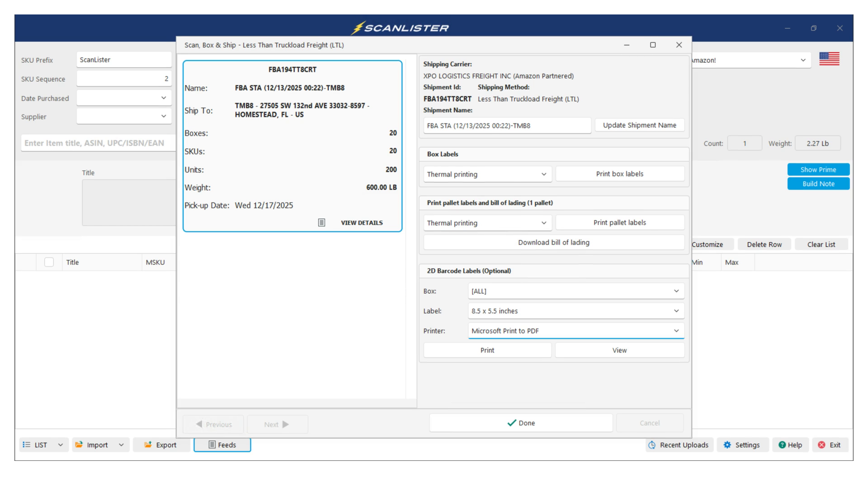Click the Export folder icon

148,445
